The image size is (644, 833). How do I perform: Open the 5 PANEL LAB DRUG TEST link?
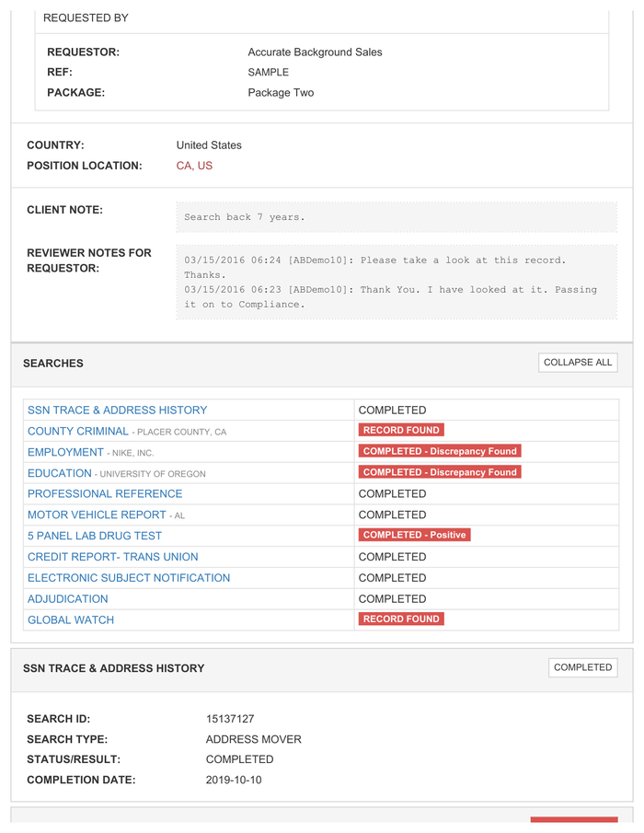pyautogui.click(x=95, y=536)
